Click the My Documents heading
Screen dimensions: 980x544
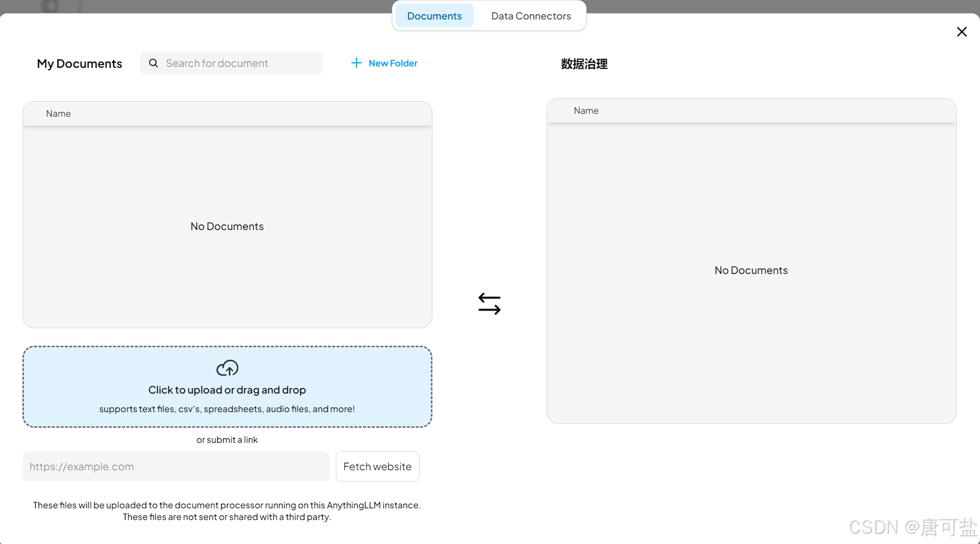pos(80,63)
